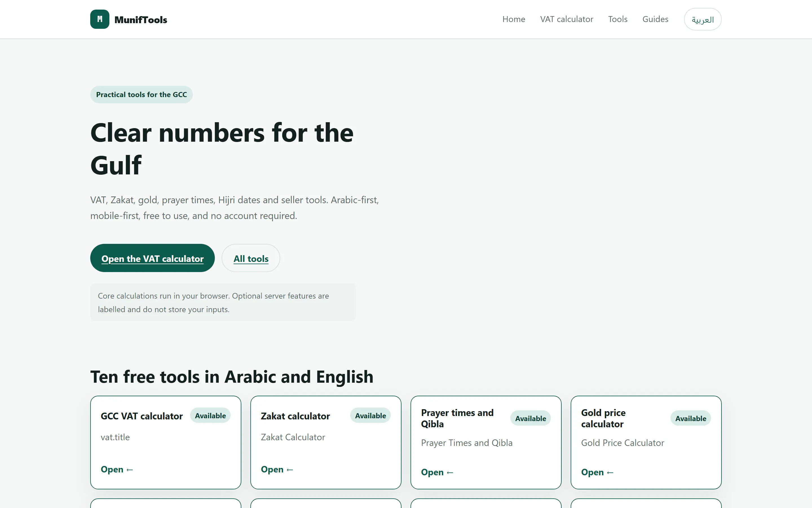Click the Gold price calculator card title
Screen dimensions: 812x508
click(603, 418)
